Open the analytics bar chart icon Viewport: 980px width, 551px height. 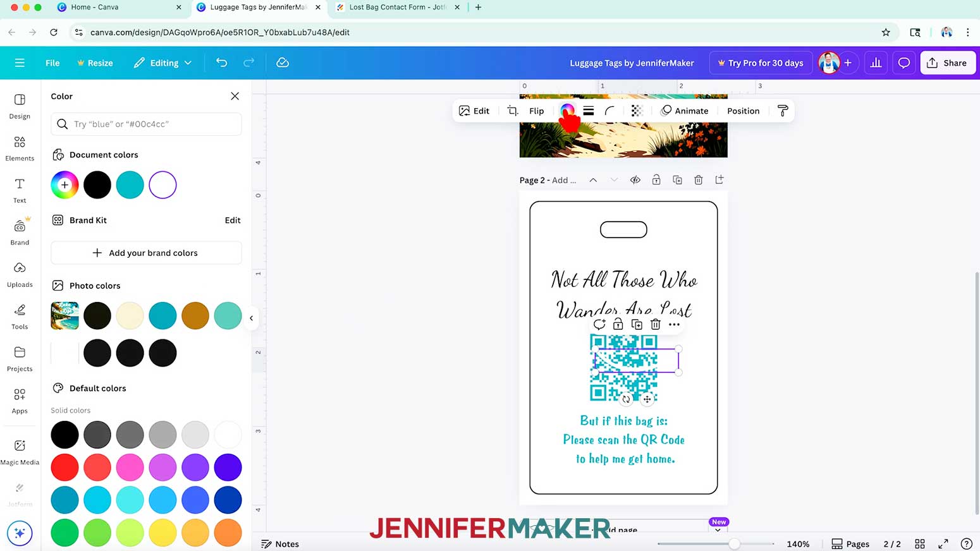(876, 63)
